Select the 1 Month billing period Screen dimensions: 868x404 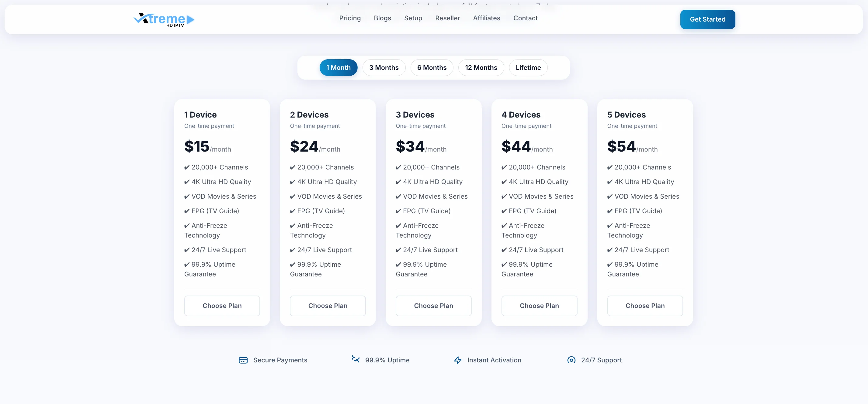pos(338,68)
